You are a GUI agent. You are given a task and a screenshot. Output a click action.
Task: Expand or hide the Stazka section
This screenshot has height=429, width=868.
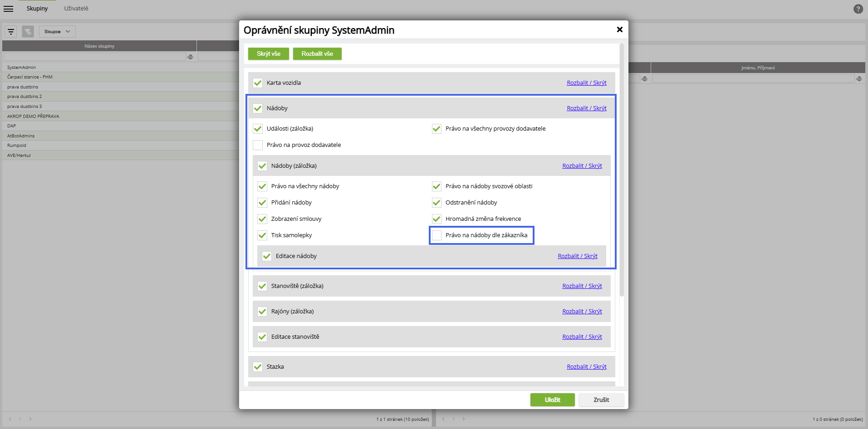point(587,367)
